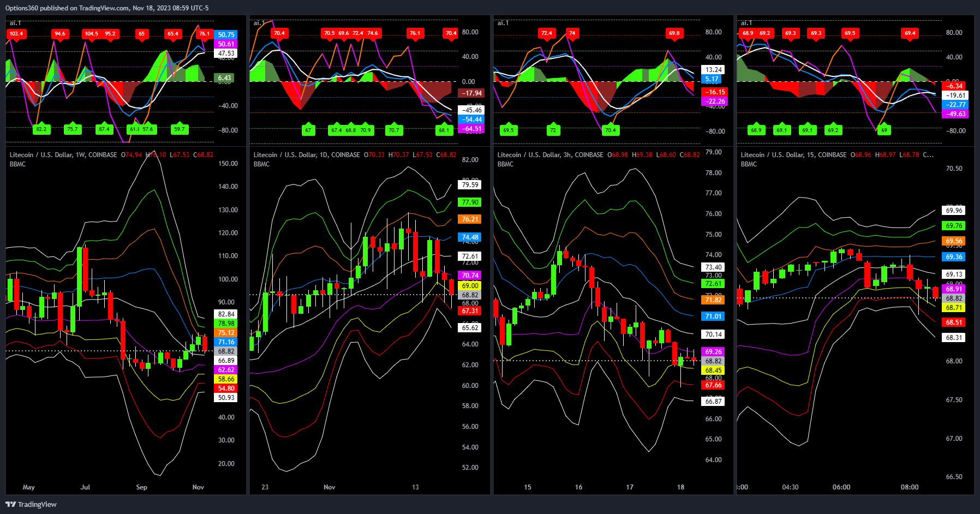Click the red 67.31 band price label
This screenshot has height=514, width=980.
click(x=470, y=311)
